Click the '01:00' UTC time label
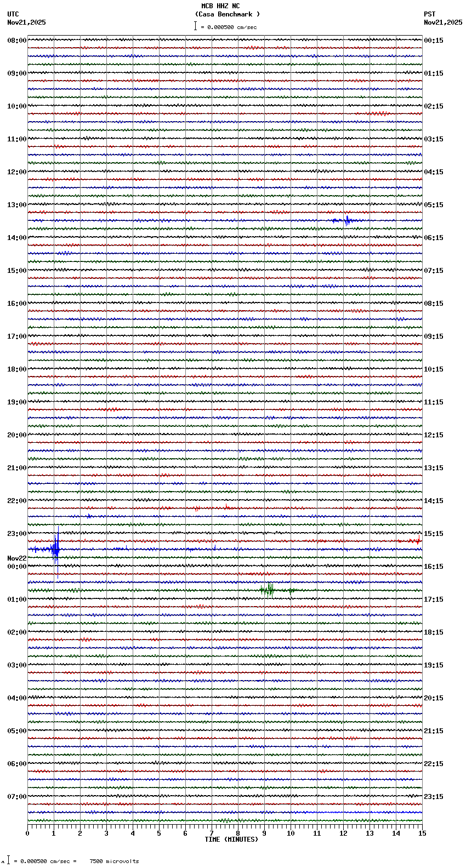 pyautogui.click(x=17, y=599)
